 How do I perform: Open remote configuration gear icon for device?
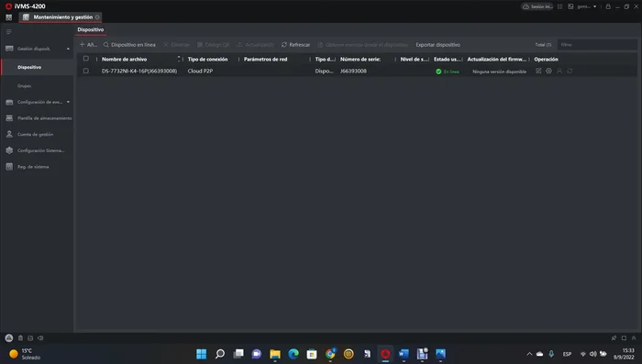tap(548, 71)
